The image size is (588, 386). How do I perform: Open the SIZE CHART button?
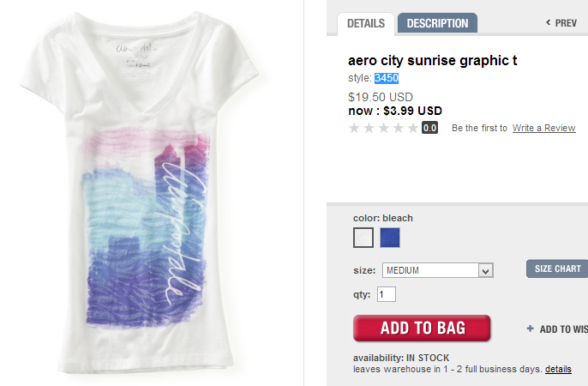coord(557,268)
